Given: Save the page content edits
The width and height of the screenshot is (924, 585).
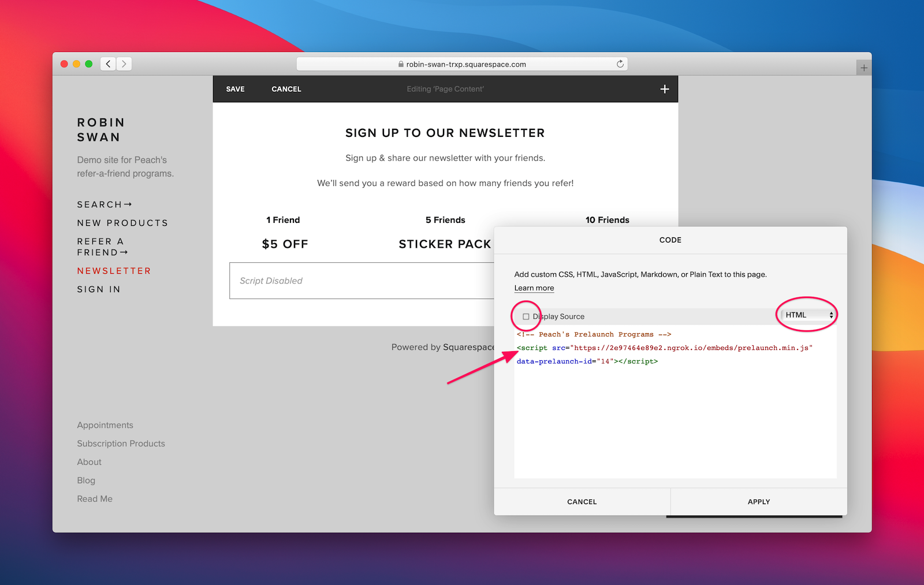Looking at the screenshot, I should click(x=235, y=89).
